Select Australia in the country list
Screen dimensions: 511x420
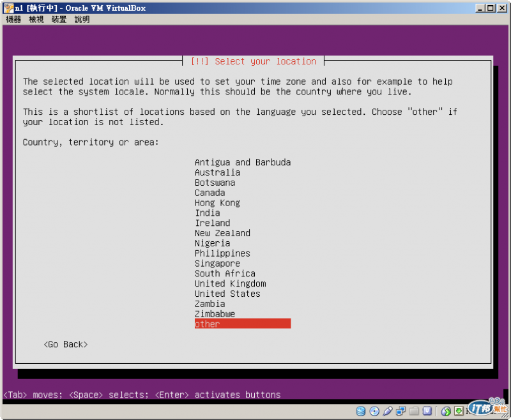pyautogui.click(x=217, y=172)
